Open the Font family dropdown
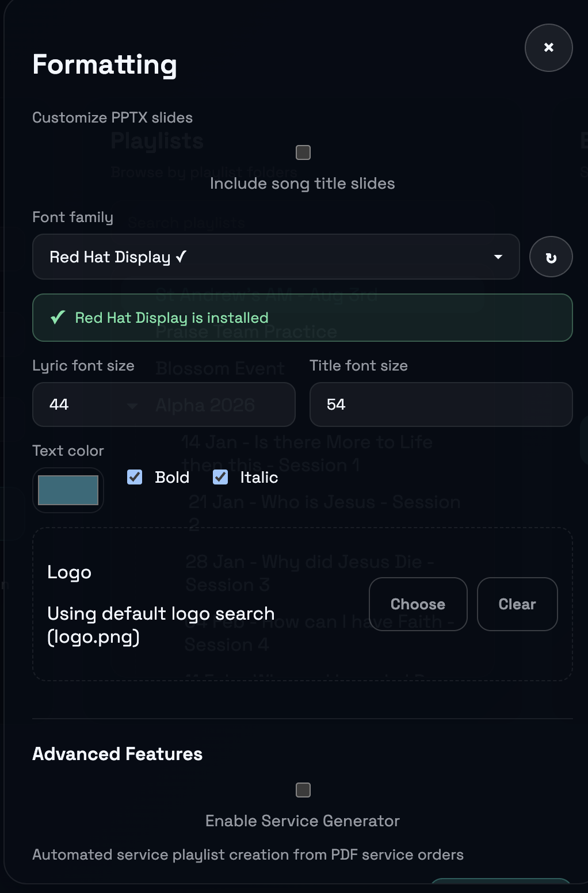The image size is (588, 893). [x=275, y=257]
